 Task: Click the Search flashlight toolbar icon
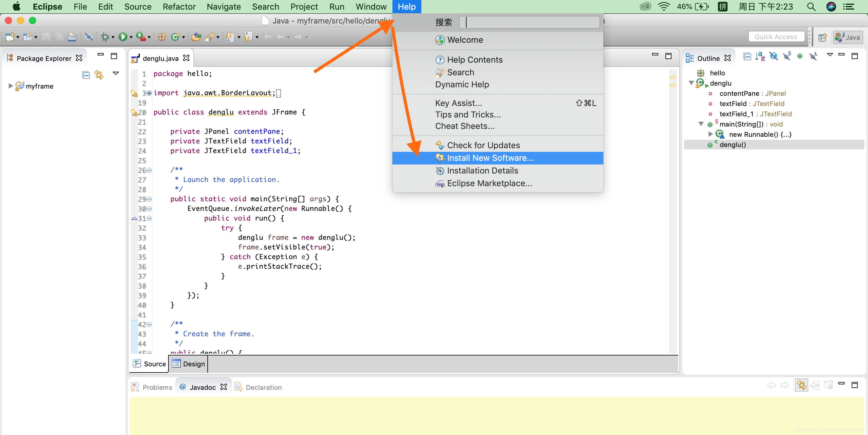210,37
